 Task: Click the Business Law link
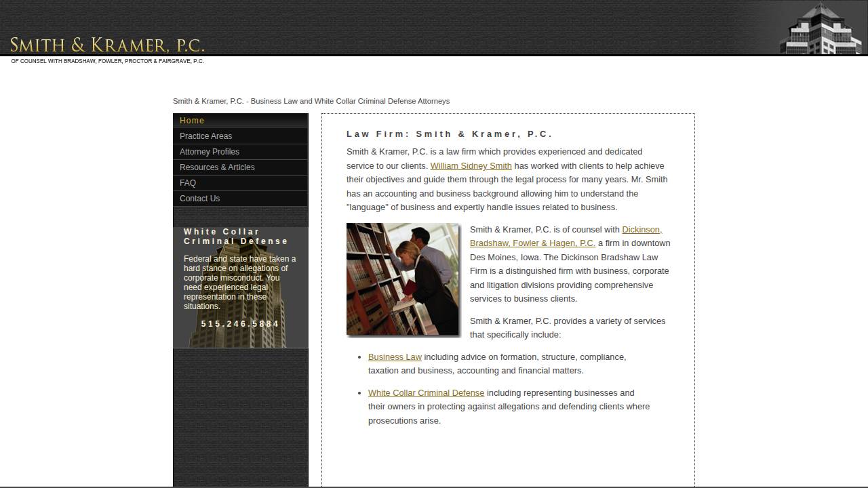395,357
